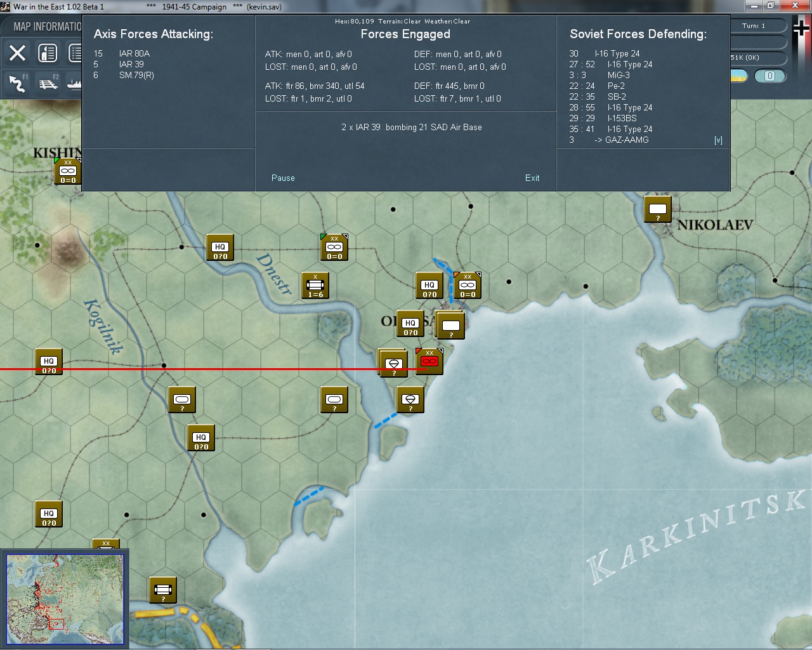The width and height of the screenshot is (812, 650).
Task: Click the IAR 39 attacker row
Action: [119, 64]
